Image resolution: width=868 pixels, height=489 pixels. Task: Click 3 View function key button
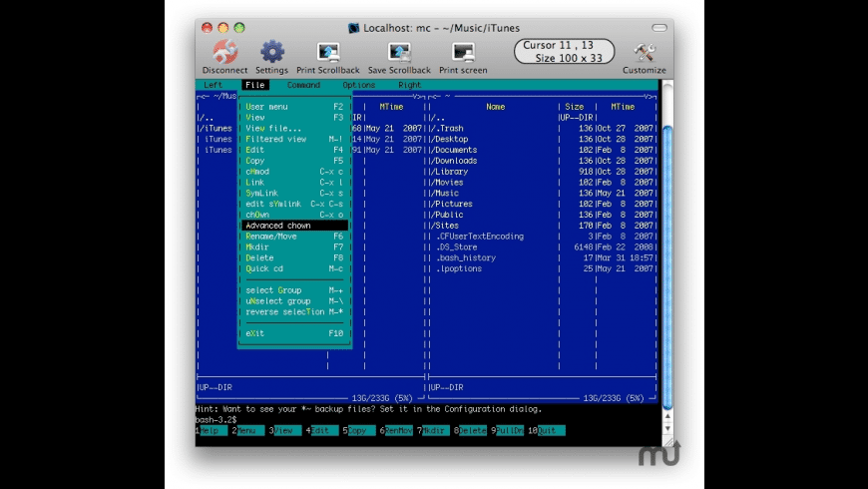coord(285,430)
